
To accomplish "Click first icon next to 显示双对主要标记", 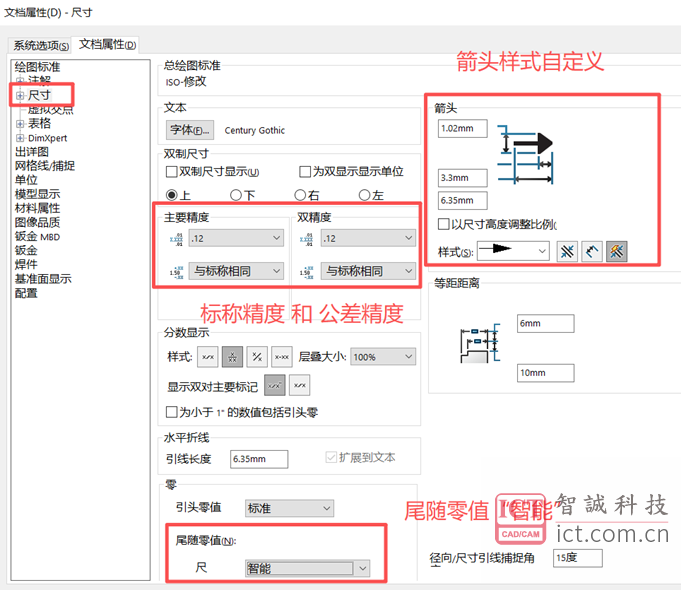I will pyautogui.click(x=274, y=385).
